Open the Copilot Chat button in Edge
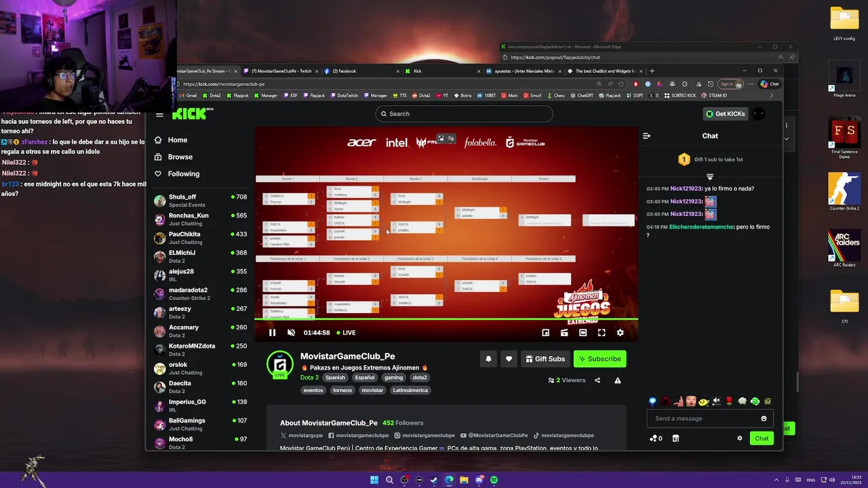868x488 pixels. tap(770, 84)
